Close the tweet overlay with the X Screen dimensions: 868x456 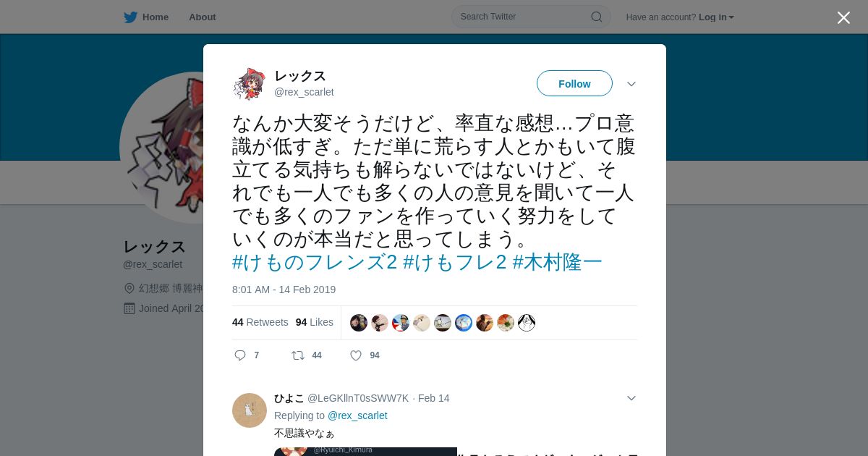[843, 17]
